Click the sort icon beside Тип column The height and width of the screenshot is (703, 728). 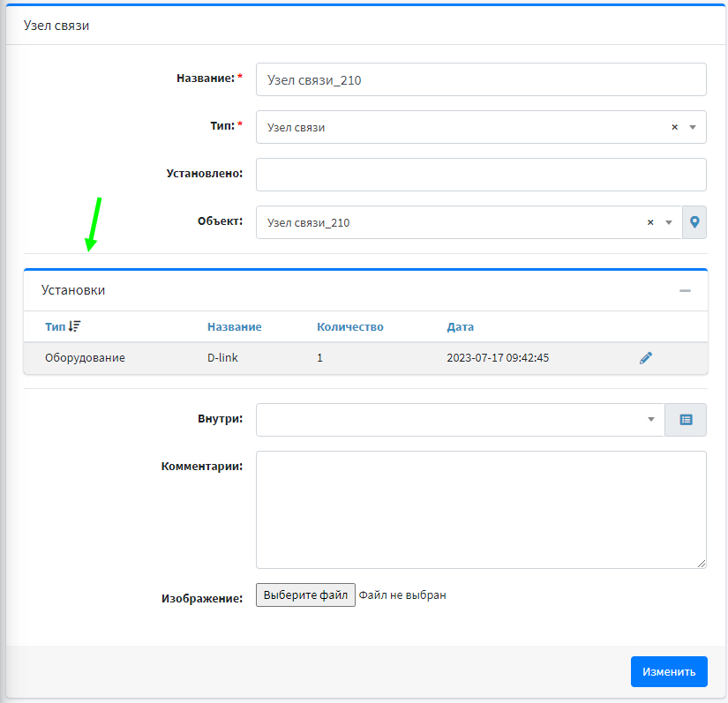pos(75,326)
